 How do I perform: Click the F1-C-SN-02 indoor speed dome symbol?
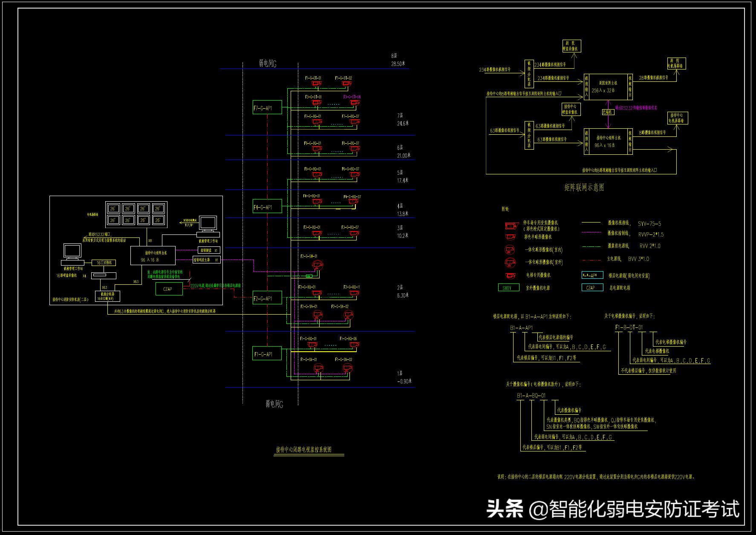point(349,368)
